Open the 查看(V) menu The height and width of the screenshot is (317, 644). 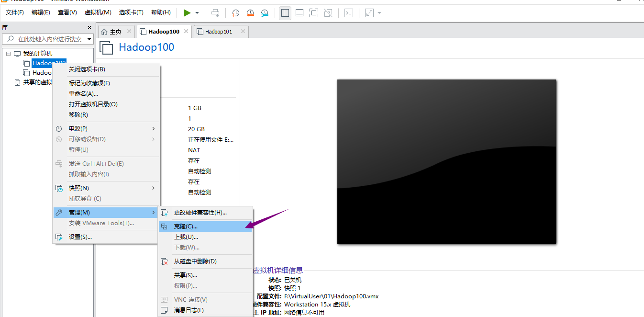(67, 12)
